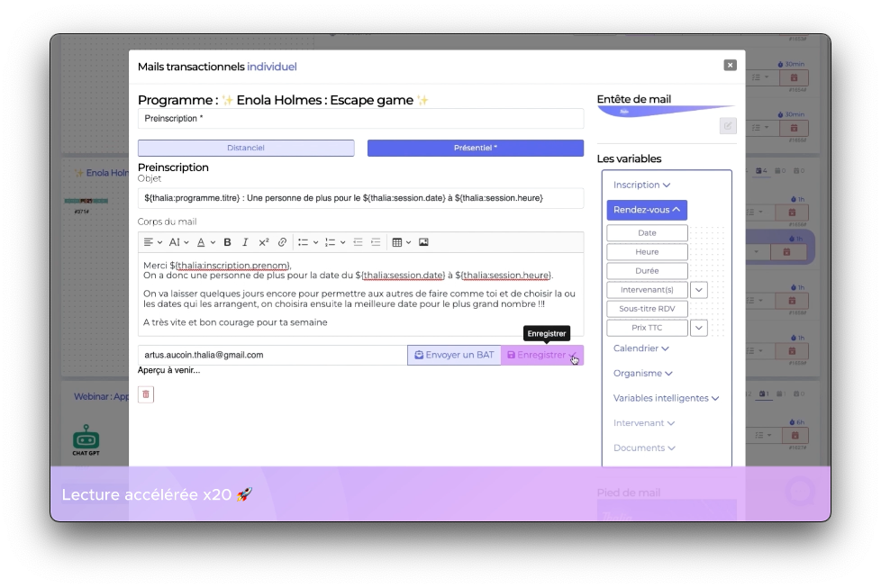Click the Objet subject input field
Image resolution: width=881 pixels, height=588 pixels.
tap(360, 198)
